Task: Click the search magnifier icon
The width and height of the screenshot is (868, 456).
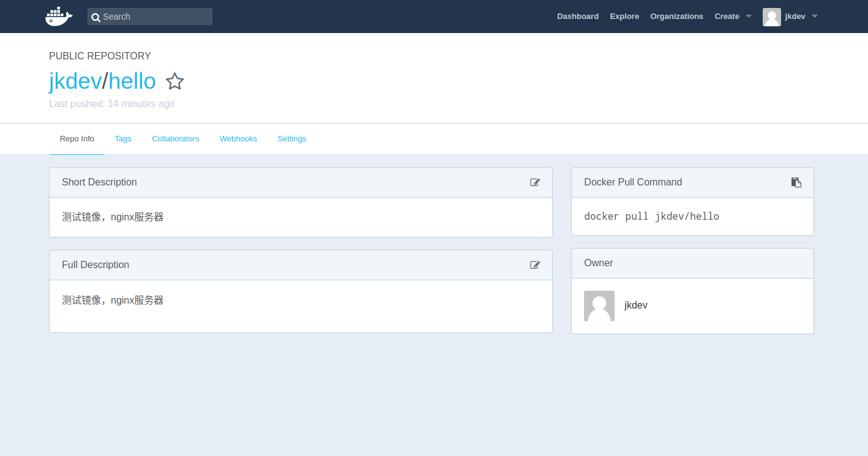Action: click(x=95, y=17)
